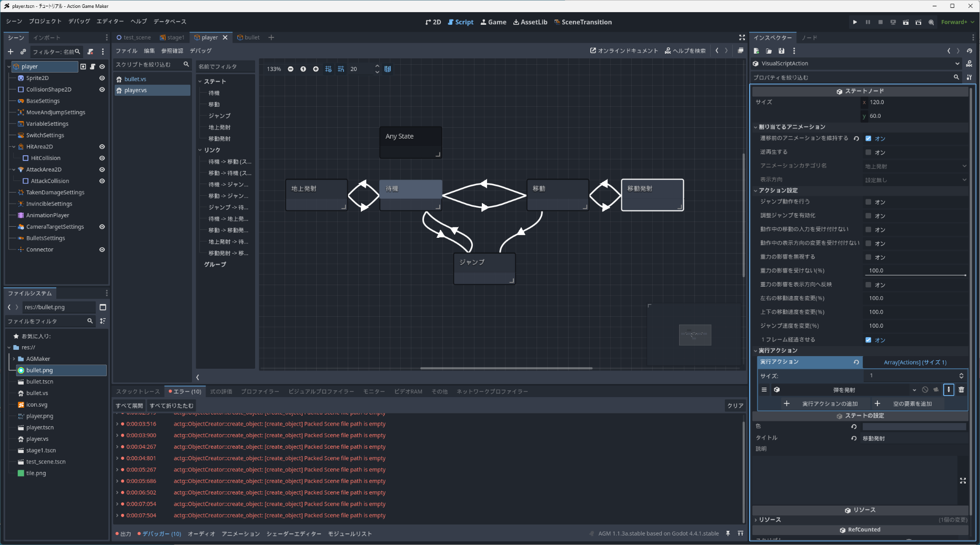Run the project with the play button
980x545 pixels.
click(855, 22)
